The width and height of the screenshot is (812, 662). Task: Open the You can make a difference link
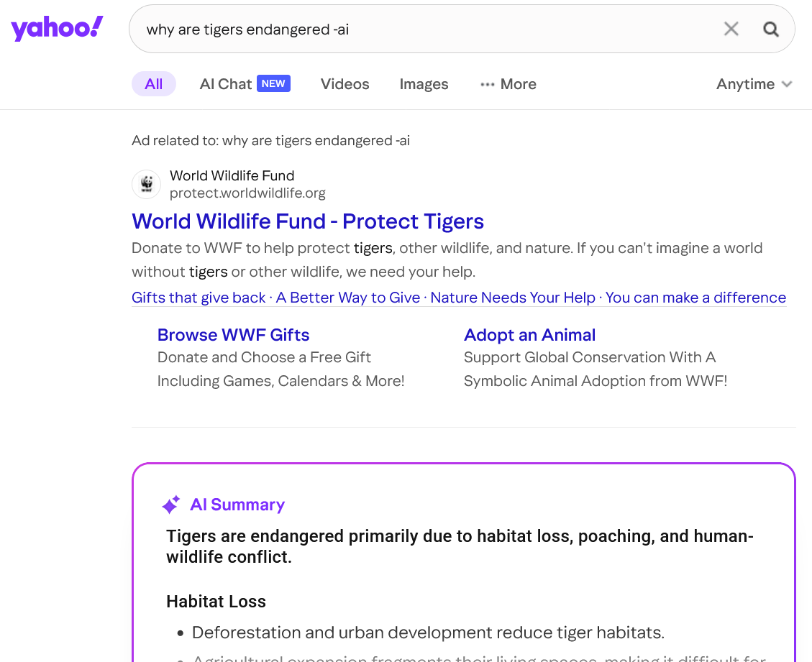695,298
